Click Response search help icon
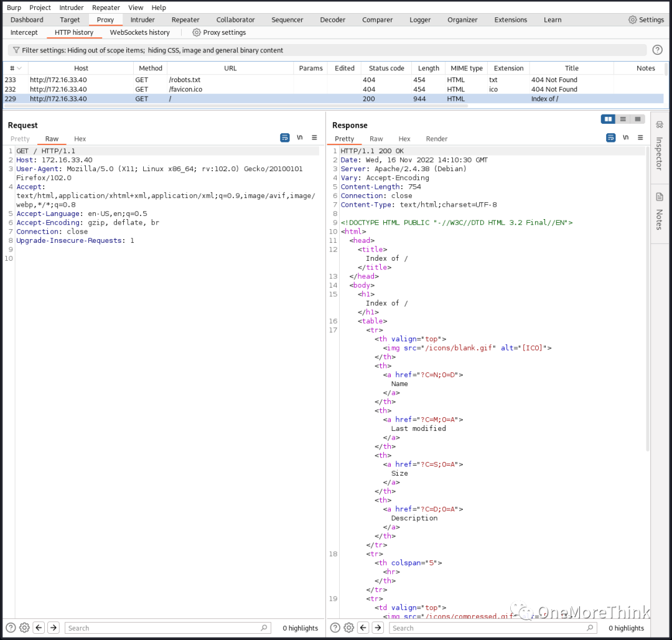This screenshot has height=640, width=672. coord(335,628)
